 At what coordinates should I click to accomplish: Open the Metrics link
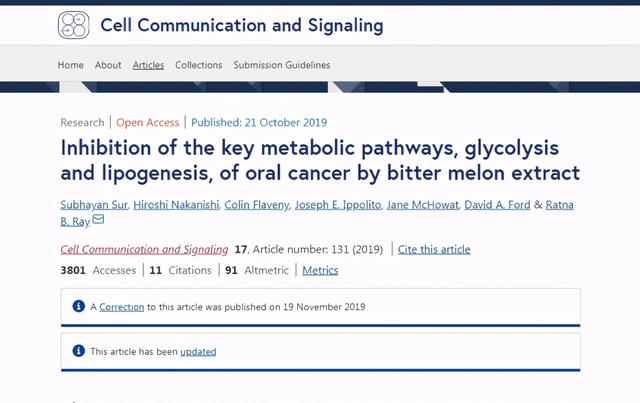(320, 270)
